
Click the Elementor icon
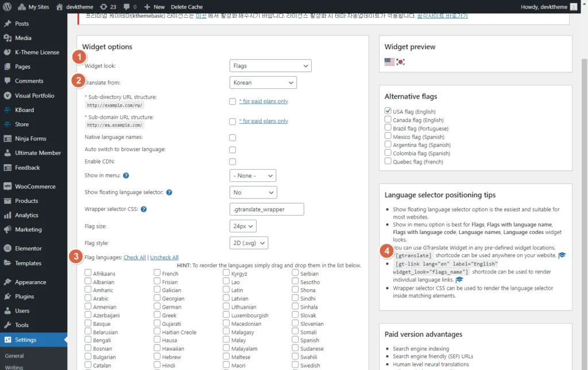pyautogui.click(x=7, y=248)
